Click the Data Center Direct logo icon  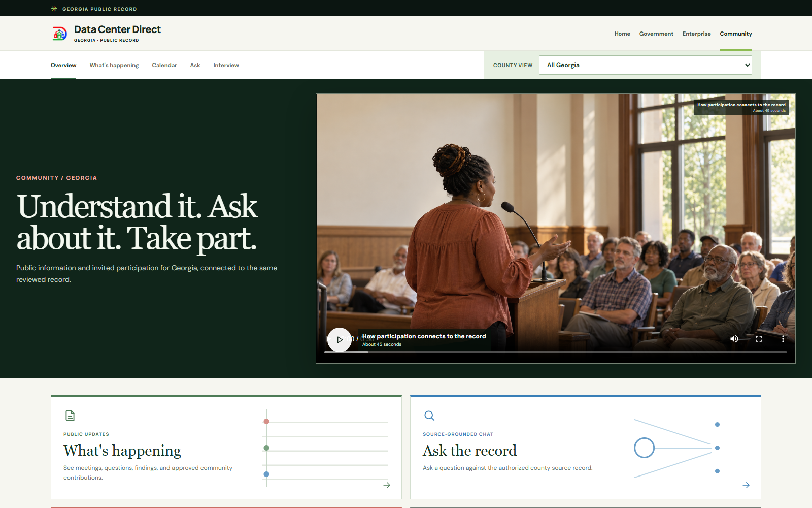click(x=59, y=34)
